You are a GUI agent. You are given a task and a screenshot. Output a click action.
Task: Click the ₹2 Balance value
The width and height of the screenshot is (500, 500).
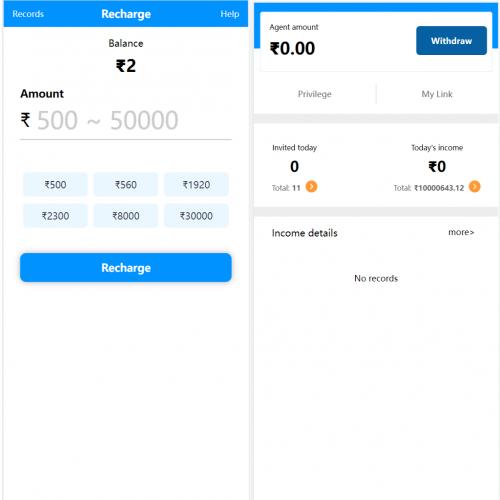coord(126,66)
